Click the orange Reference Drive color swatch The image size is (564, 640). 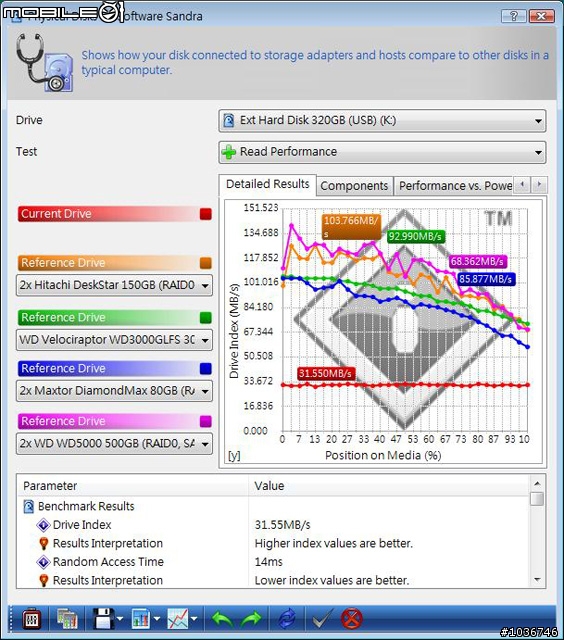[206, 263]
